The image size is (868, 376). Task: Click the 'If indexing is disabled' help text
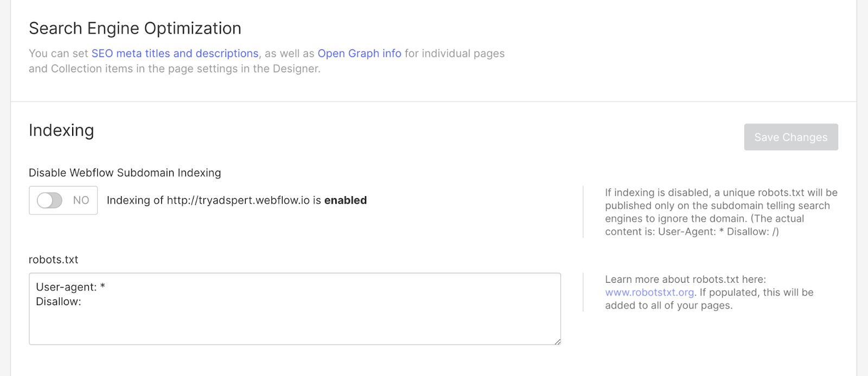[722, 212]
